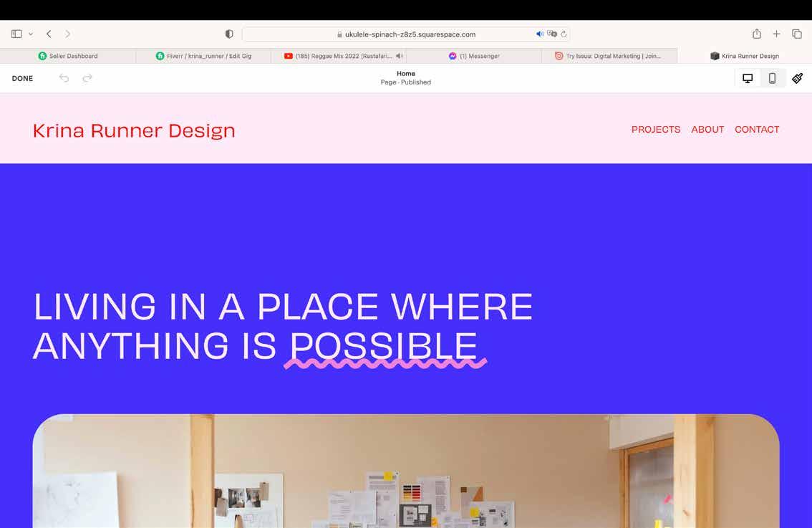This screenshot has width=812, height=528.
Task: Undo the last edit with undo arrow
Action: click(x=64, y=78)
